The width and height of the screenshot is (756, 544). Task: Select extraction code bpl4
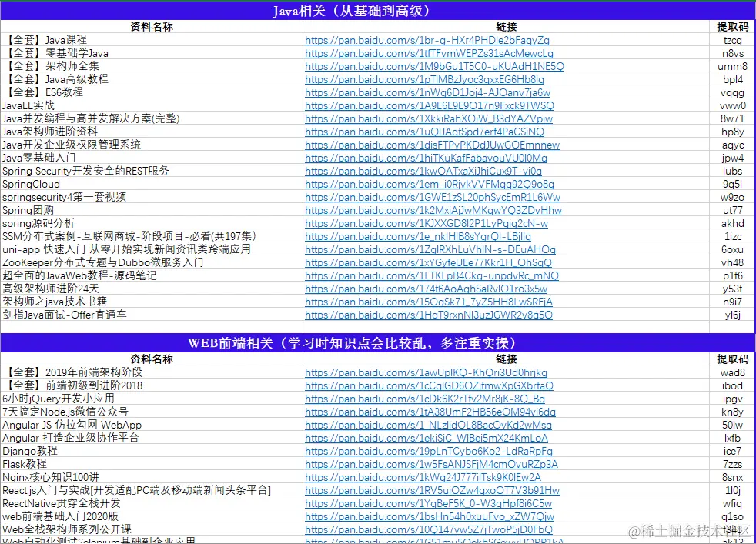(732, 79)
